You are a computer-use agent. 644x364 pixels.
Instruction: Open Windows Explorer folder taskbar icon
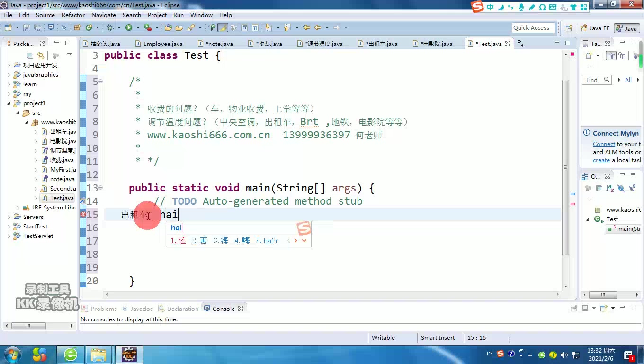(98, 354)
